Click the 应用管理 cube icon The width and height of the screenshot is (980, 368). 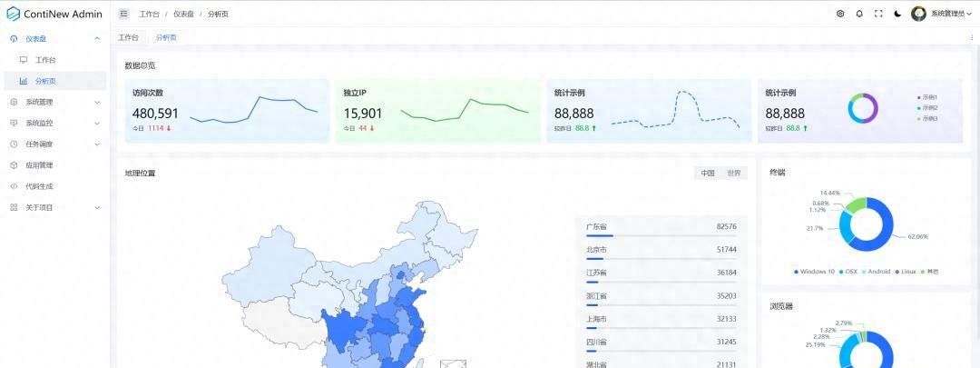click(14, 165)
